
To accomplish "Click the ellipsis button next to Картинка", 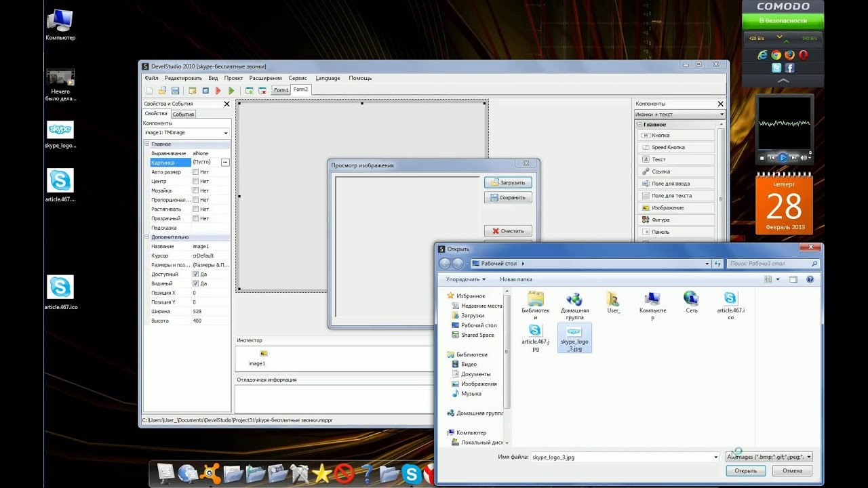I will (225, 163).
